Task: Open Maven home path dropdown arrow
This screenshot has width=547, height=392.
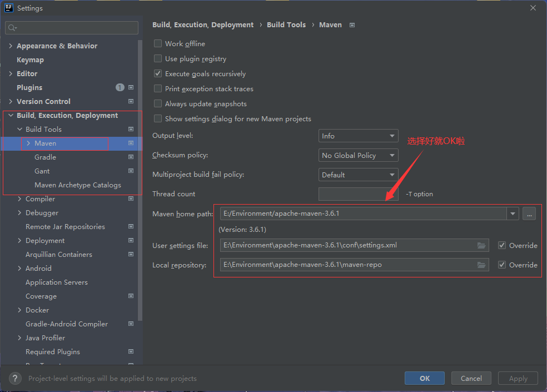Action: 513,214
